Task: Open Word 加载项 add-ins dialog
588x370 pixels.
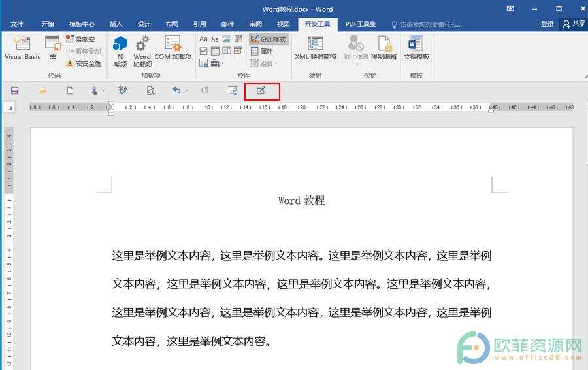Action: tap(142, 52)
